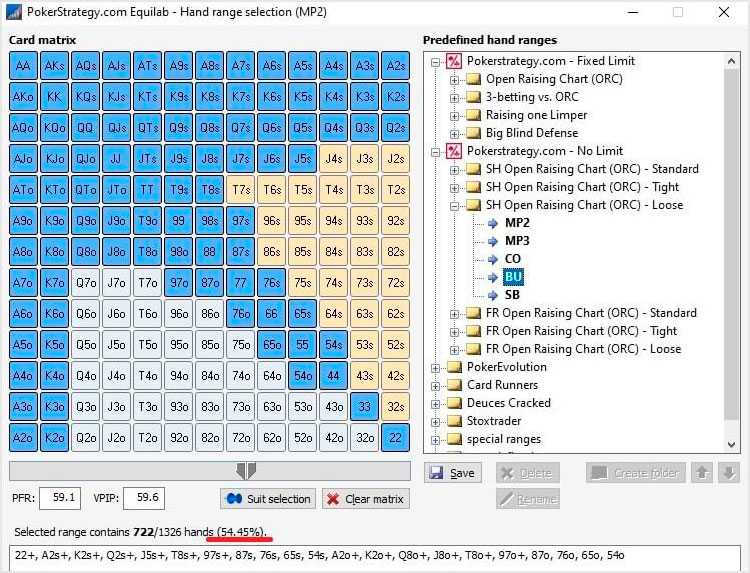The height and width of the screenshot is (573, 750).
Task: Collapse the Pokerstrategy.com No Limit node
Action: pos(435,152)
